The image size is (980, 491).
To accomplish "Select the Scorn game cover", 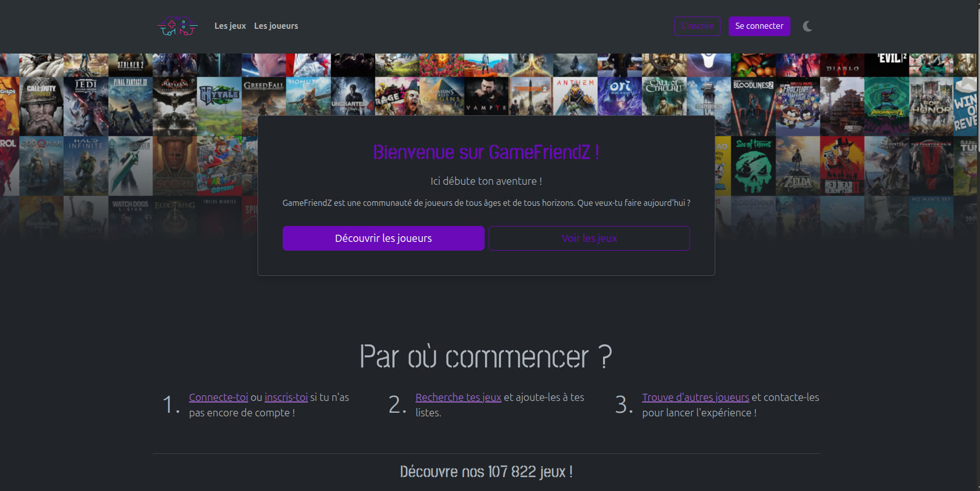I will (x=175, y=166).
